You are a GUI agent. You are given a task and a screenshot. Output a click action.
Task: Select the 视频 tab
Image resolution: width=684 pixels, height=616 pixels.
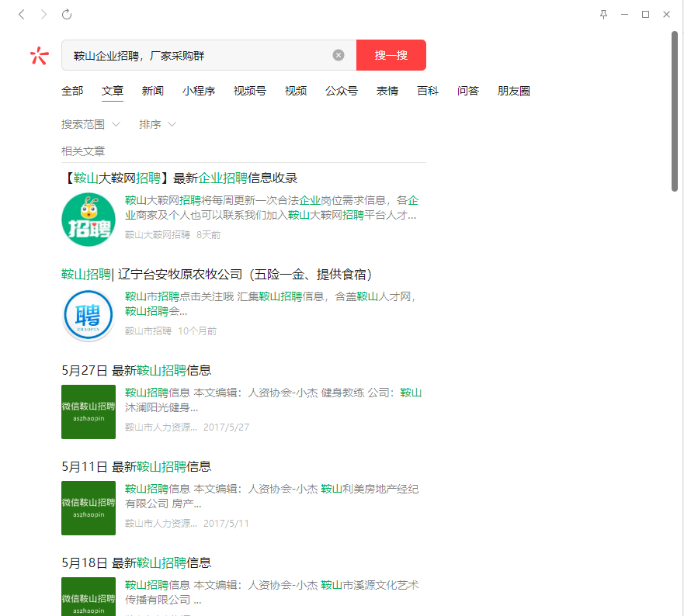click(296, 91)
